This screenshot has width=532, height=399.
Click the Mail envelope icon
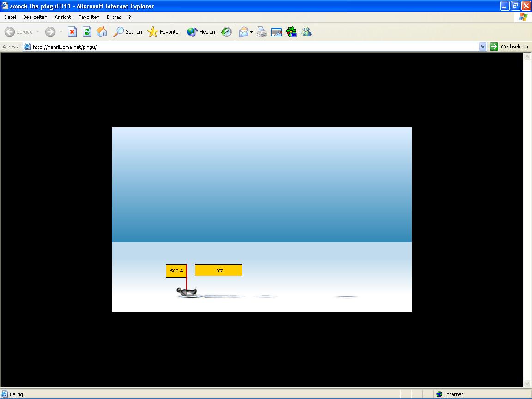tap(243, 32)
